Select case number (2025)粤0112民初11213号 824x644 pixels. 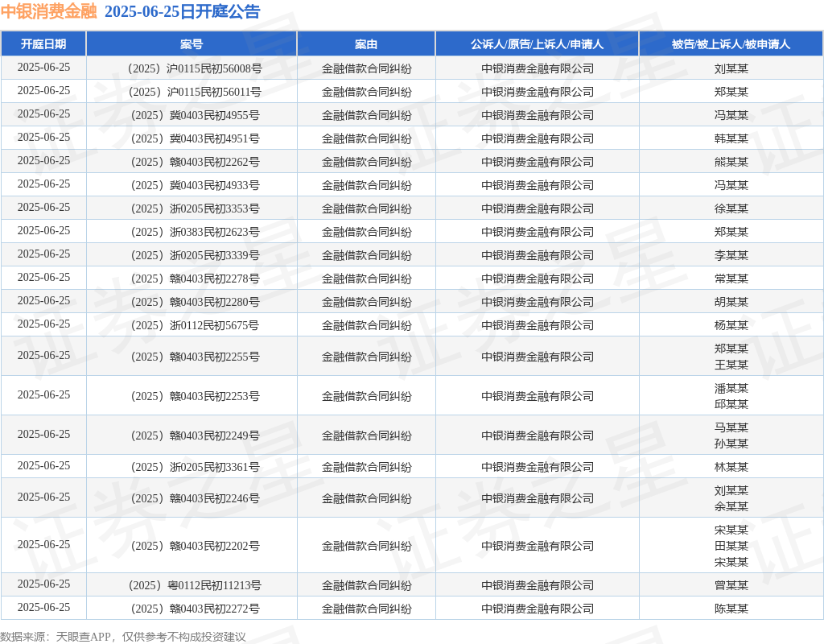click(x=195, y=585)
